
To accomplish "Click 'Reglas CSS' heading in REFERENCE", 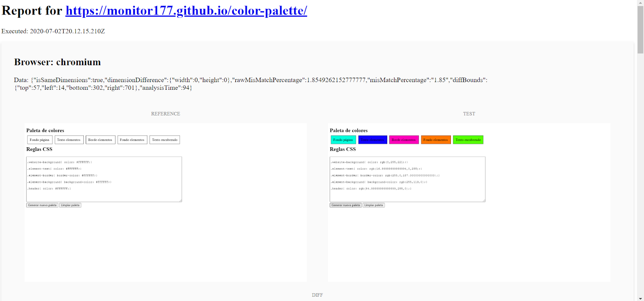I will [39, 149].
